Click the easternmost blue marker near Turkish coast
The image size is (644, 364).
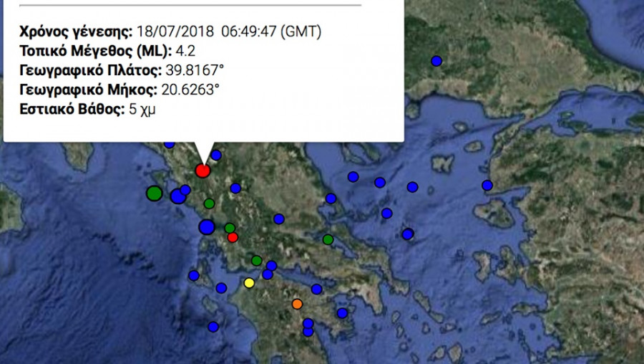487,185
